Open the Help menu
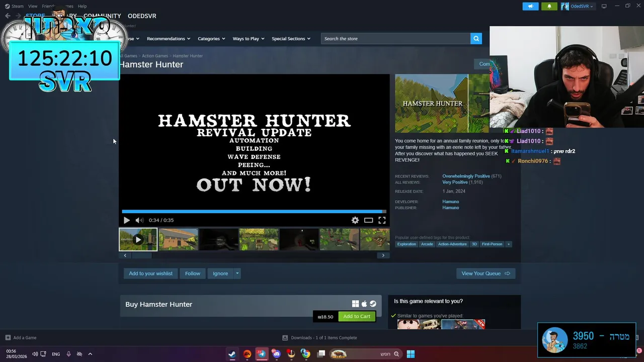 click(82, 6)
